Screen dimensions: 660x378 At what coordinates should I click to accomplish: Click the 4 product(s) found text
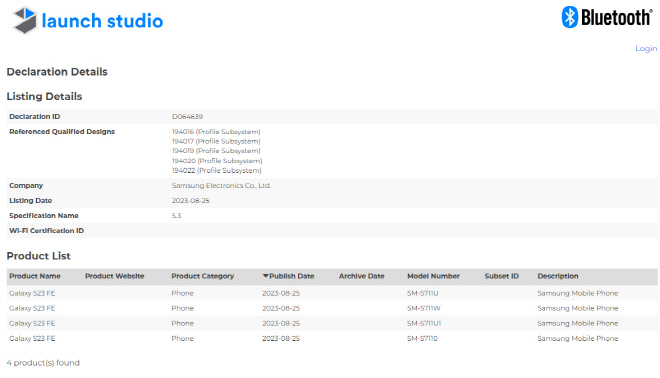43,363
